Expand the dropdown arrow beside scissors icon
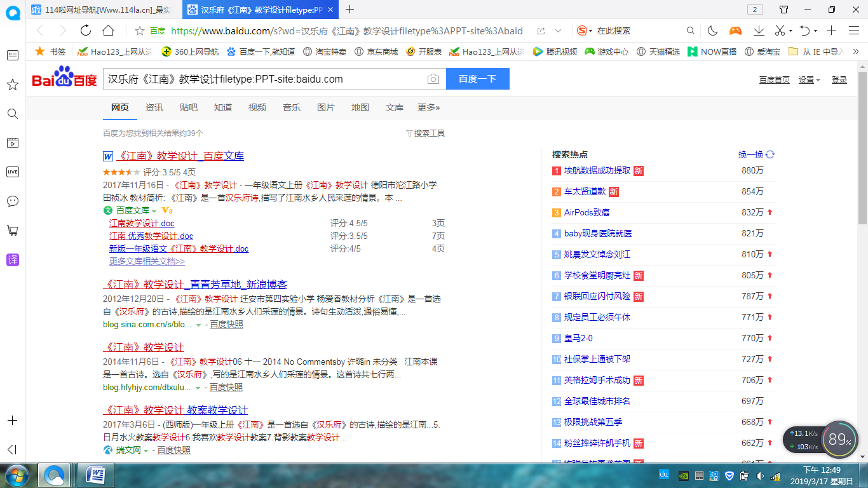 pos(790,30)
